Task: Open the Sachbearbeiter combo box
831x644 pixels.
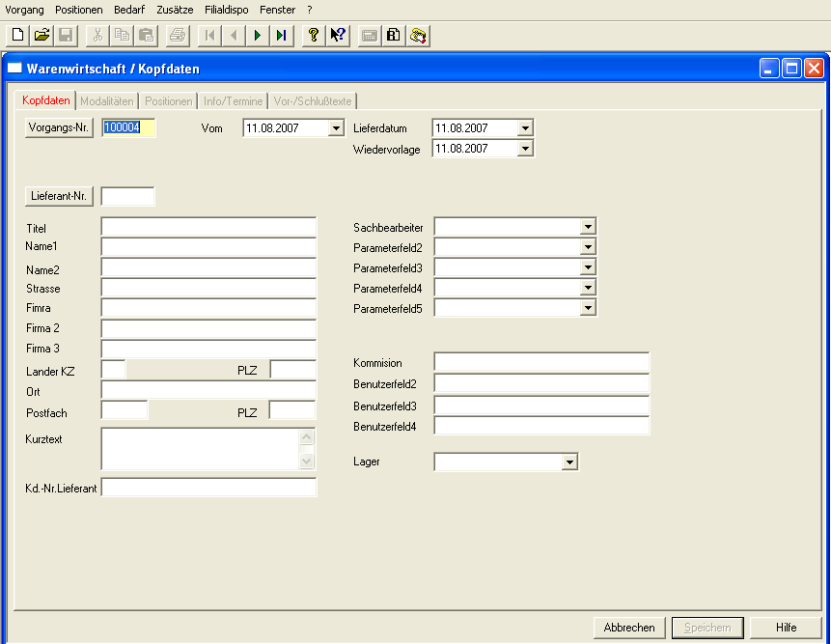Action: point(588,227)
